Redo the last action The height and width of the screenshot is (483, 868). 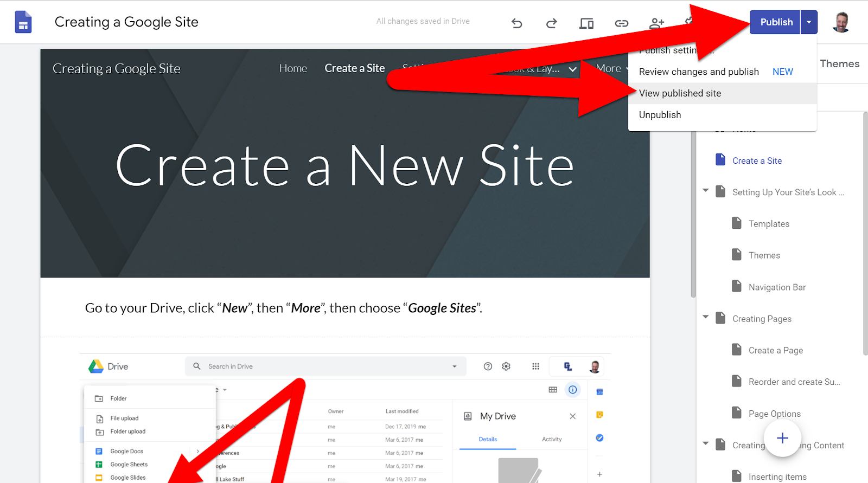pyautogui.click(x=552, y=23)
